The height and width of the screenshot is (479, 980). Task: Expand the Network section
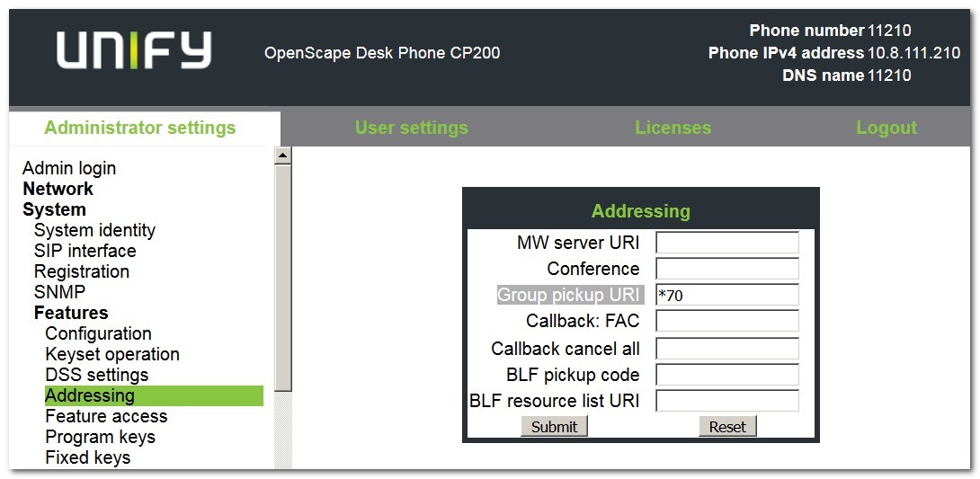pyautogui.click(x=58, y=189)
